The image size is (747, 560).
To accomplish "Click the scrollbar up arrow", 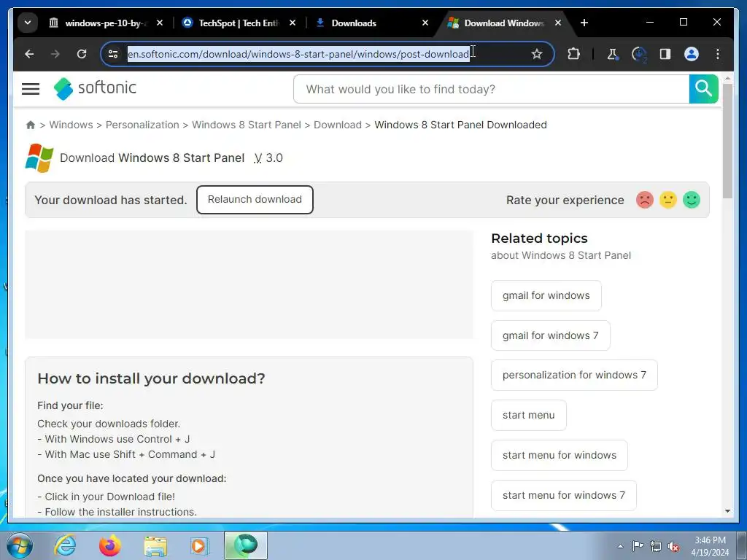I will 727,77.
